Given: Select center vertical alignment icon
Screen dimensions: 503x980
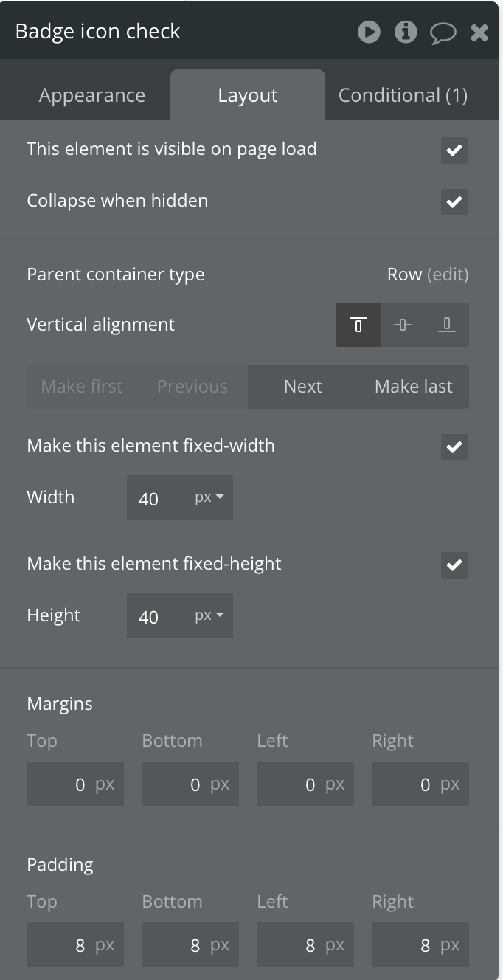Looking at the screenshot, I should point(403,325).
